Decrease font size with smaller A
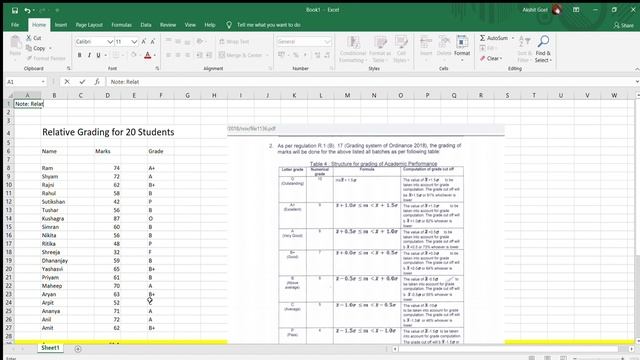This screenshot has width=640, height=360. 153,42
